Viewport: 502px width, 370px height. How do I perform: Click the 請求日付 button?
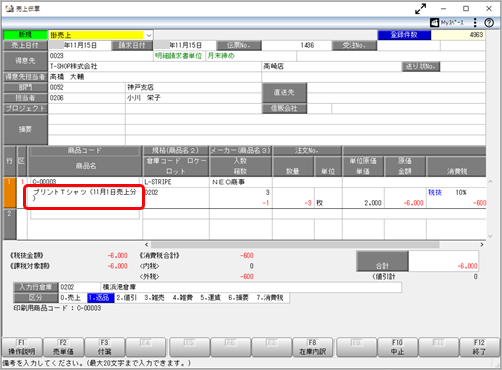(x=132, y=45)
